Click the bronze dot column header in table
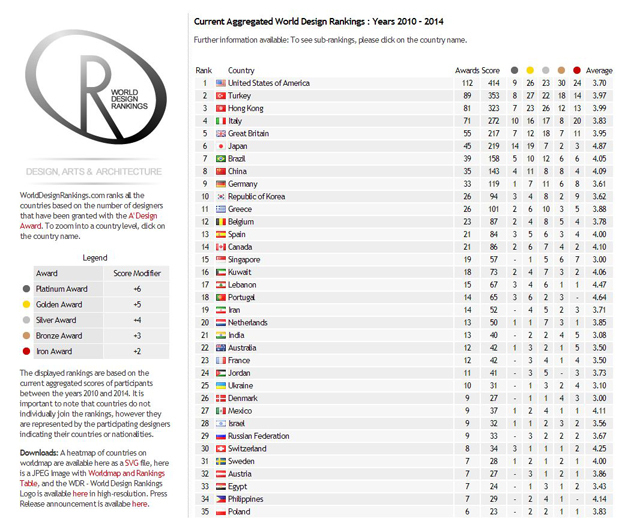This screenshot has height=518, width=640. click(561, 71)
